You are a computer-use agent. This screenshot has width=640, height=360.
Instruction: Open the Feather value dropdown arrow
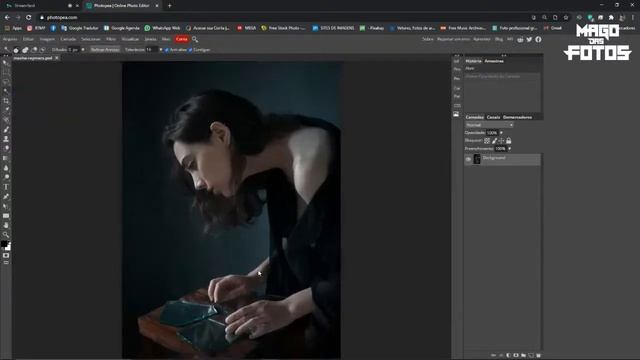click(x=83, y=50)
